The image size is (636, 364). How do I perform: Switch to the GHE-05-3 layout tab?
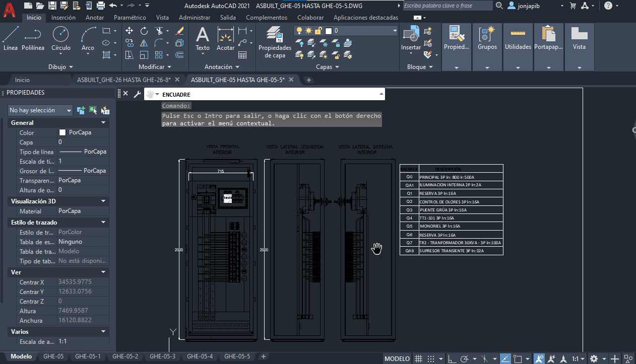click(162, 356)
